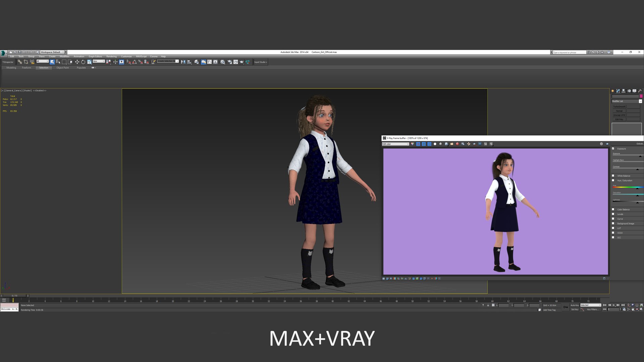
Task: Click red Clear image icon in VFB
Action: [x=457, y=144]
